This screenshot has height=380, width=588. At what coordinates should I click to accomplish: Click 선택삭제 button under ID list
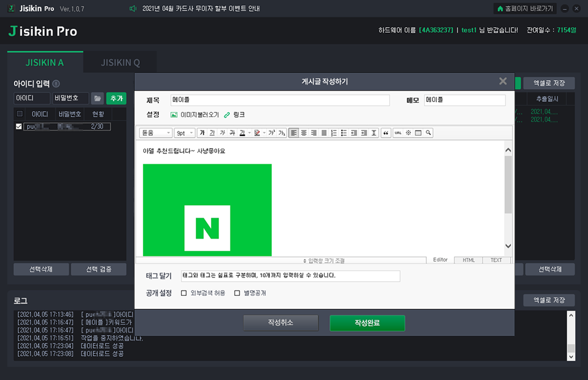click(x=41, y=269)
